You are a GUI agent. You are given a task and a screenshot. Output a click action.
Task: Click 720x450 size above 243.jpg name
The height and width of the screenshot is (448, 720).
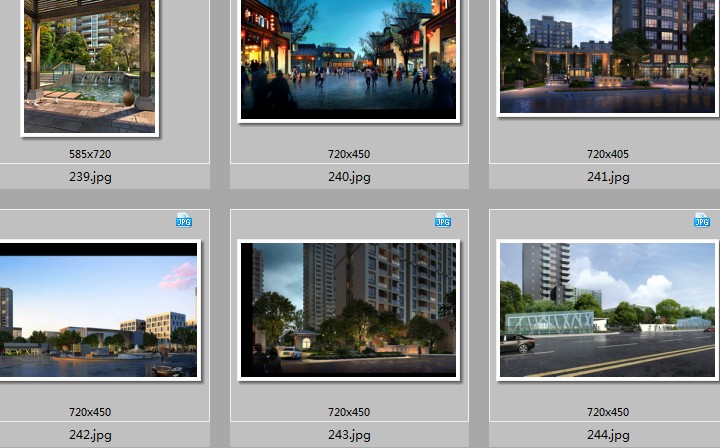pyautogui.click(x=349, y=412)
